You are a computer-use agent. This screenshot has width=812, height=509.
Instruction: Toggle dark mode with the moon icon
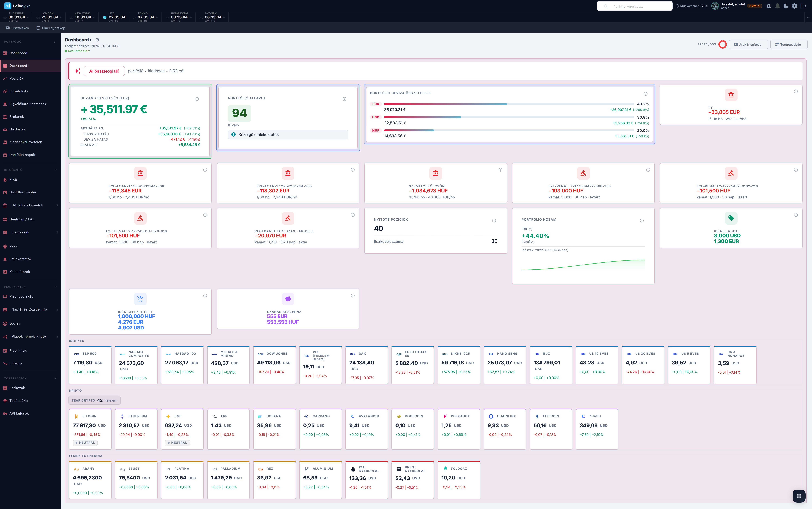786,6
